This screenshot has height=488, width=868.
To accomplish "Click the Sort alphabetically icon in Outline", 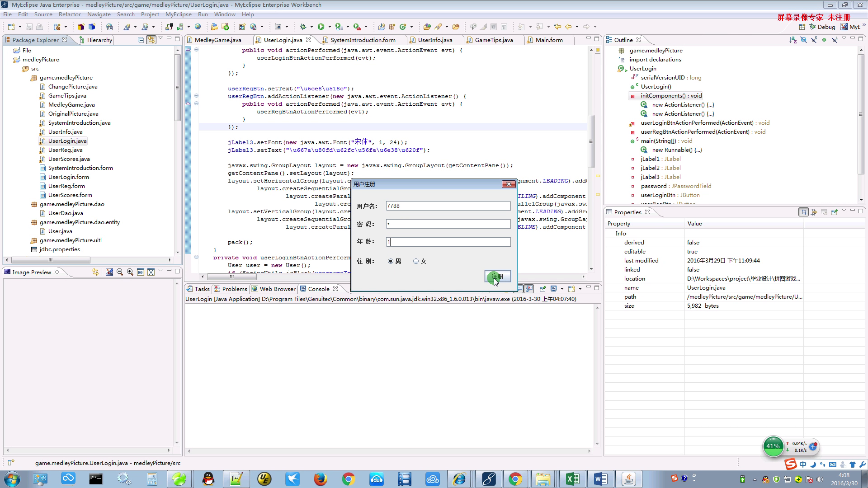I will pyautogui.click(x=793, y=40).
